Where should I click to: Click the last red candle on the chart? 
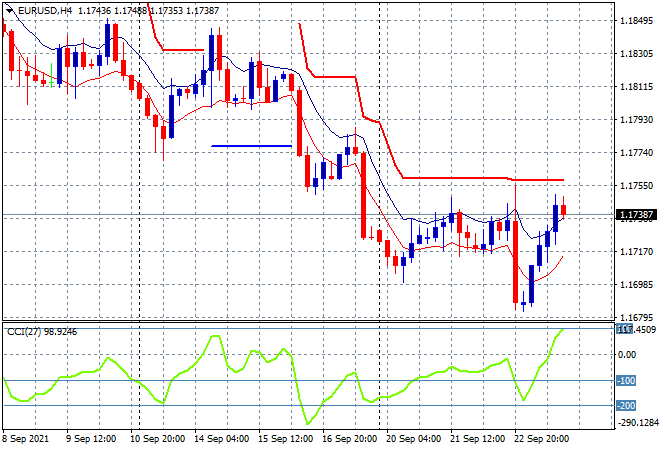click(x=564, y=209)
